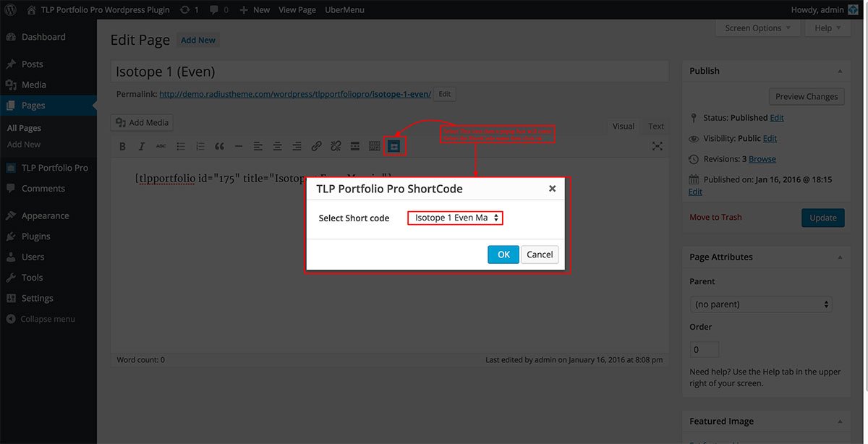The width and height of the screenshot is (868, 444).
Task: Open the Parent page dropdown
Action: (x=761, y=304)
